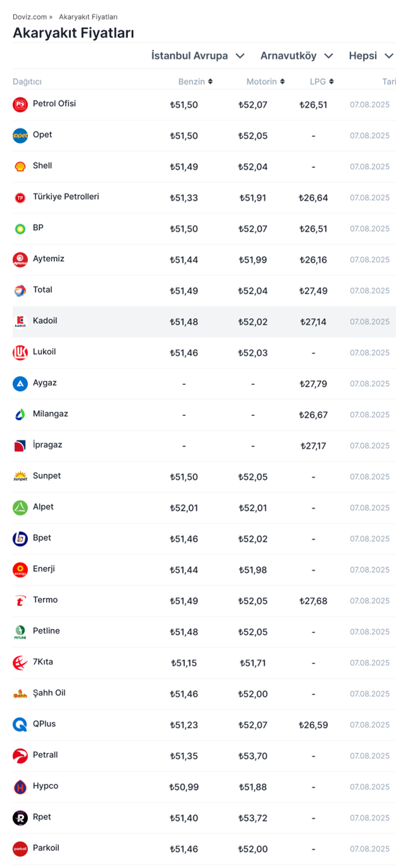Screen dimensions: 396x868
Task: Open the Hepsi filter dropdown
Action: pos(371,56)
